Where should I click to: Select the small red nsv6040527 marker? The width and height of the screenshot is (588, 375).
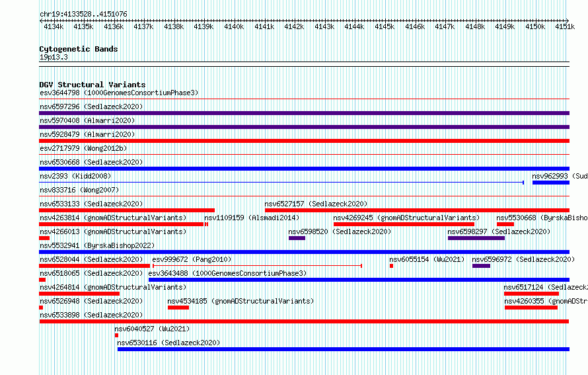tap(117, 335)
